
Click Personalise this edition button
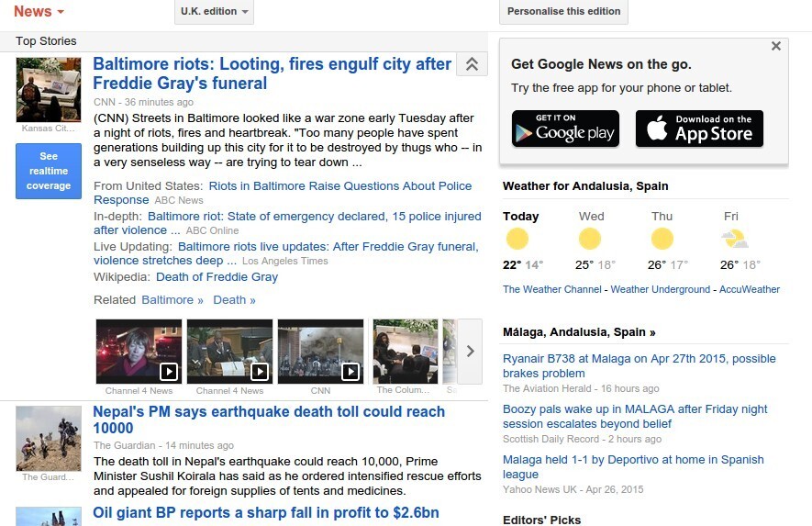pos(563,11)
